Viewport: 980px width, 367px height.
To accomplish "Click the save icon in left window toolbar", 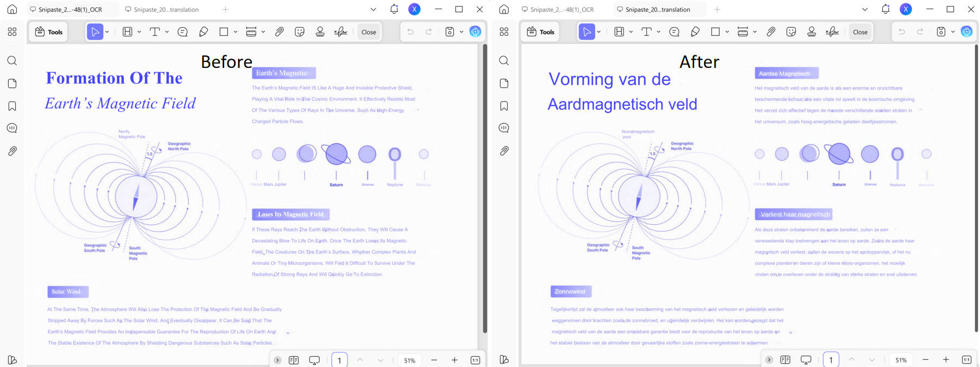I will click(x=450, y=32).
